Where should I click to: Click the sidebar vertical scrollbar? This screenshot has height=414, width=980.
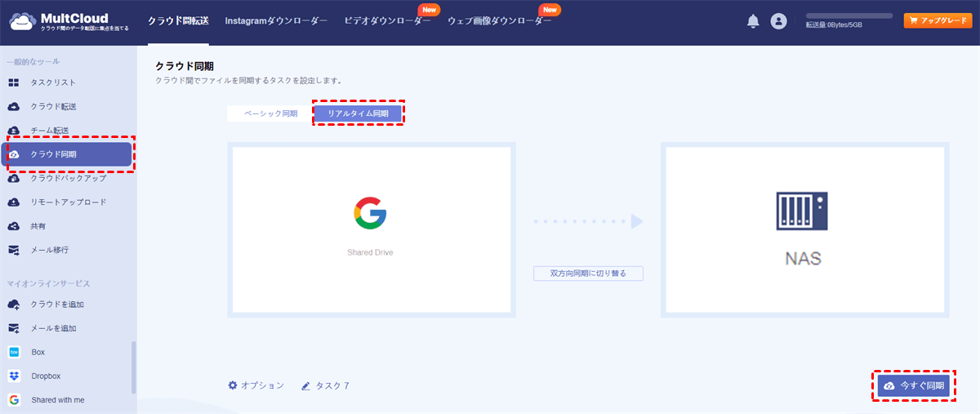pos(134,367)
